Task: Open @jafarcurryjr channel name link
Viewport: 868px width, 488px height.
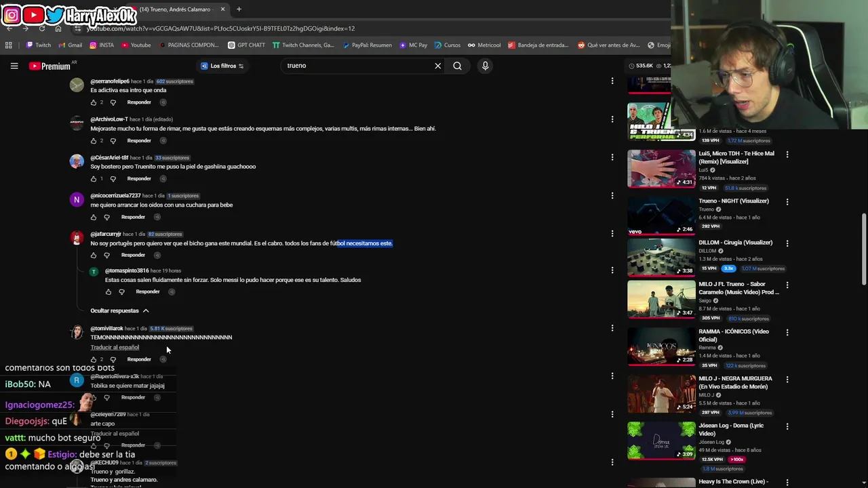Action: pos(106,235)
